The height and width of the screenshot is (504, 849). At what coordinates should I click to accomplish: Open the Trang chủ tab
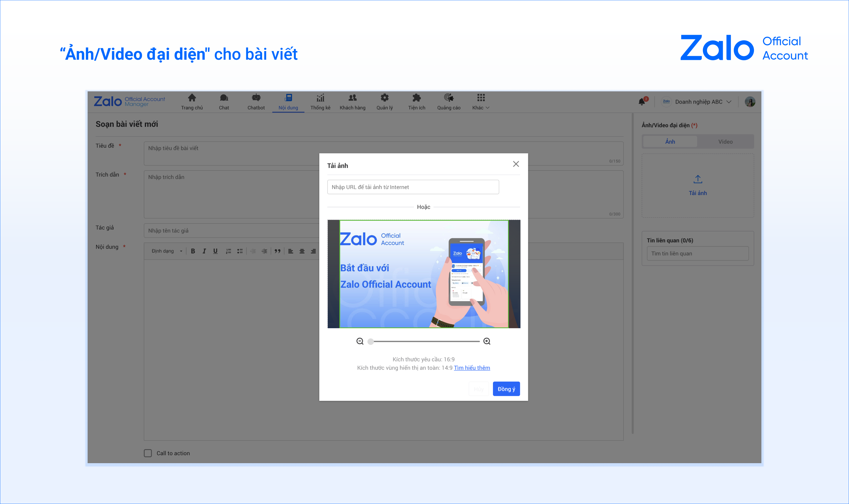[x=192, y=102]
